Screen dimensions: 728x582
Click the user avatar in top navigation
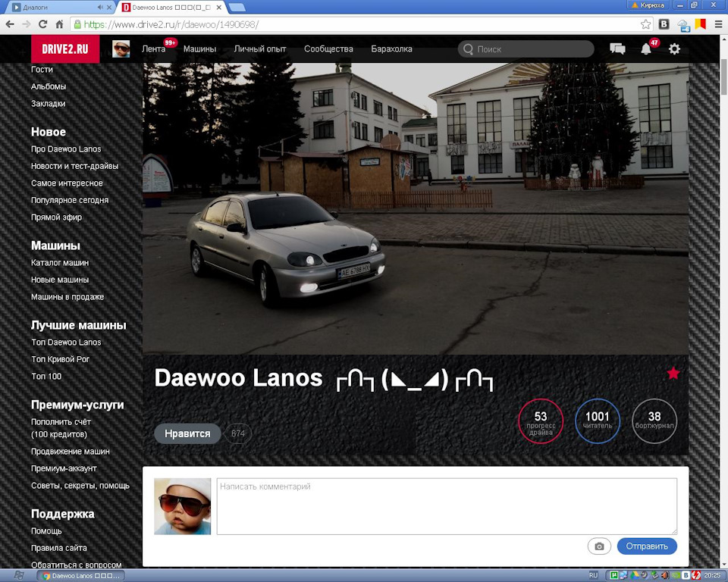121,48
